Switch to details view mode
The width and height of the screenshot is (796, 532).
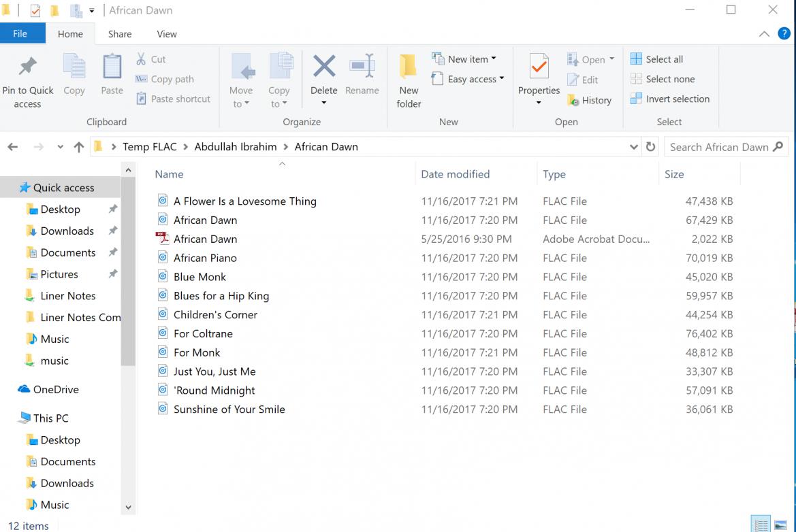[x=761, y=525]
